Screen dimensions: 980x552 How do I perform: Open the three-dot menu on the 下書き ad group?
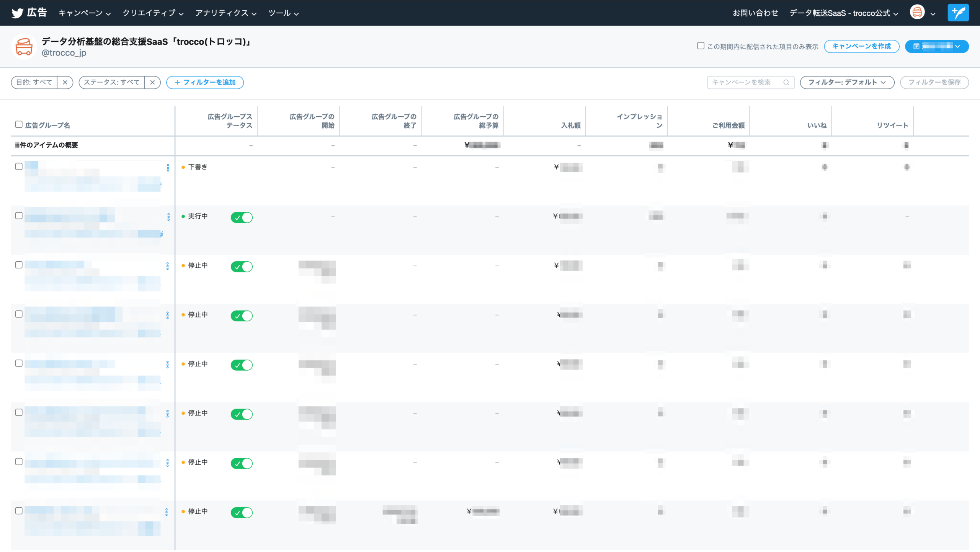tap(168, 168)
